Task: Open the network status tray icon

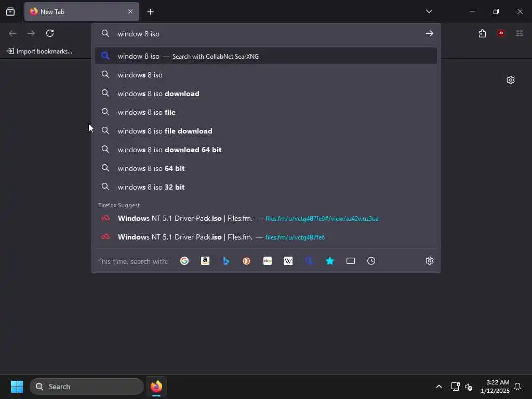Action: click(x=455, y=387)
